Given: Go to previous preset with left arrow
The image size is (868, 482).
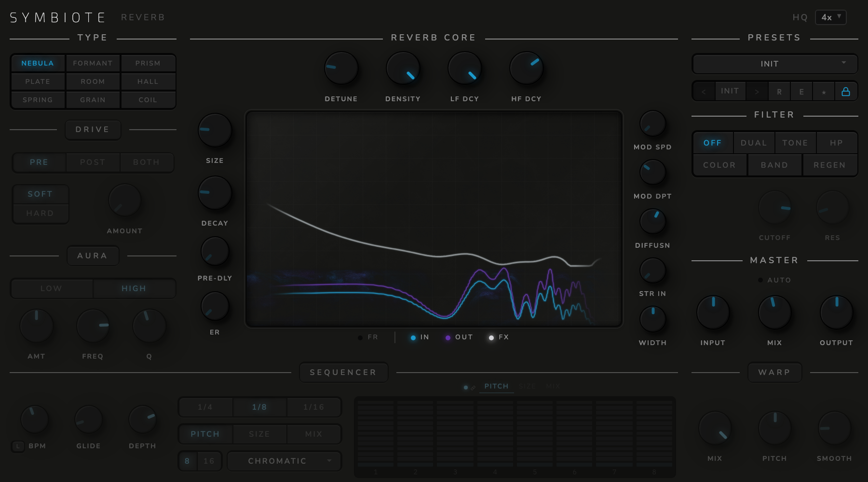Looking at the screenshot, I should (x=704, y=92).
